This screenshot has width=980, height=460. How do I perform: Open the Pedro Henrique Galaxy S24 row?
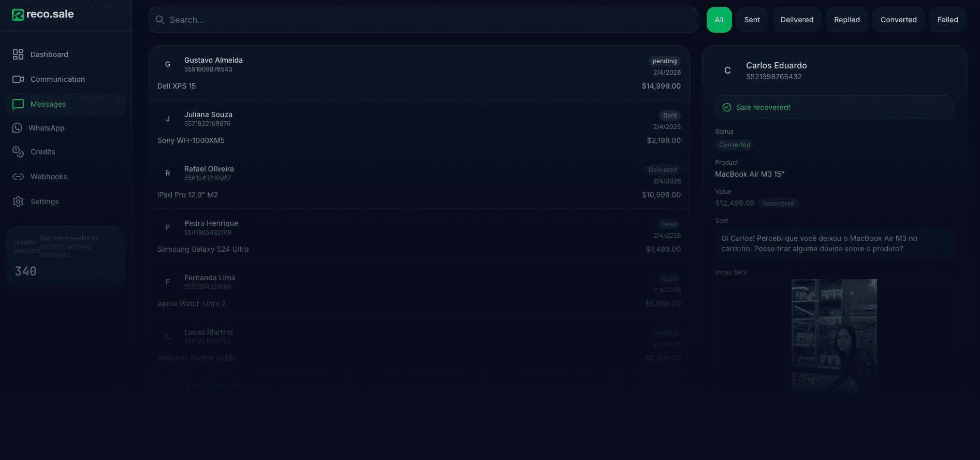pos(419,236)
